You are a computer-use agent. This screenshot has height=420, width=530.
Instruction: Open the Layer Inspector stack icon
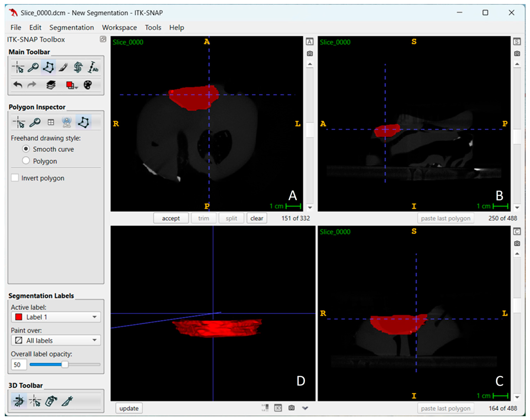click(51, 85)
